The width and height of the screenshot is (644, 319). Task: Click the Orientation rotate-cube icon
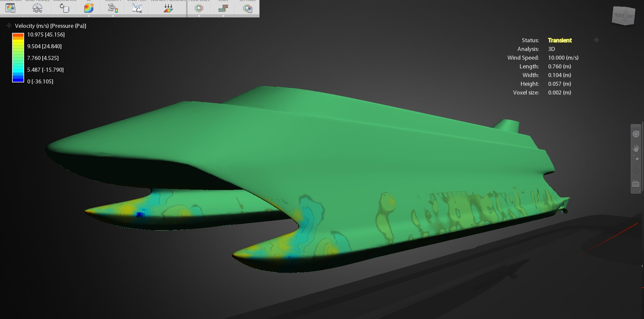tap(64, 8)
